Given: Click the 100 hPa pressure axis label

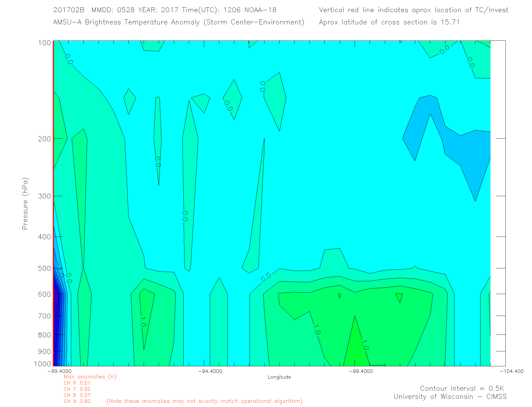Looking at the screenshot, I should coord(44,43).
